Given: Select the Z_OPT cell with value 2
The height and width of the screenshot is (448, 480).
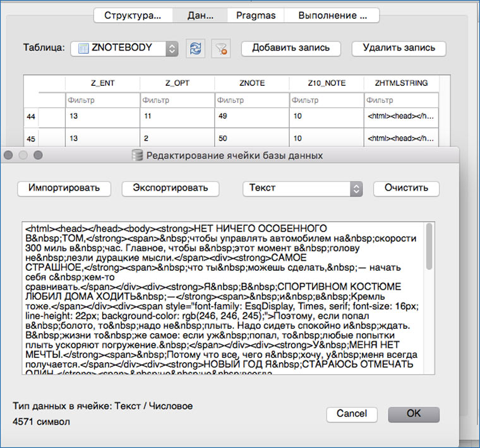Looking at the screenshot, I should point(177,138).
